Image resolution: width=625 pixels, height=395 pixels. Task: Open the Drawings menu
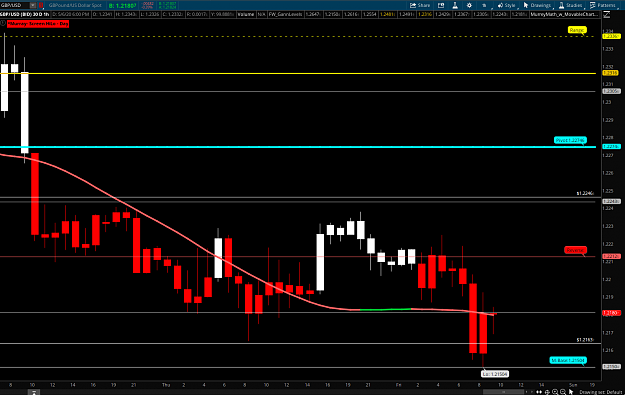point(537,5)
